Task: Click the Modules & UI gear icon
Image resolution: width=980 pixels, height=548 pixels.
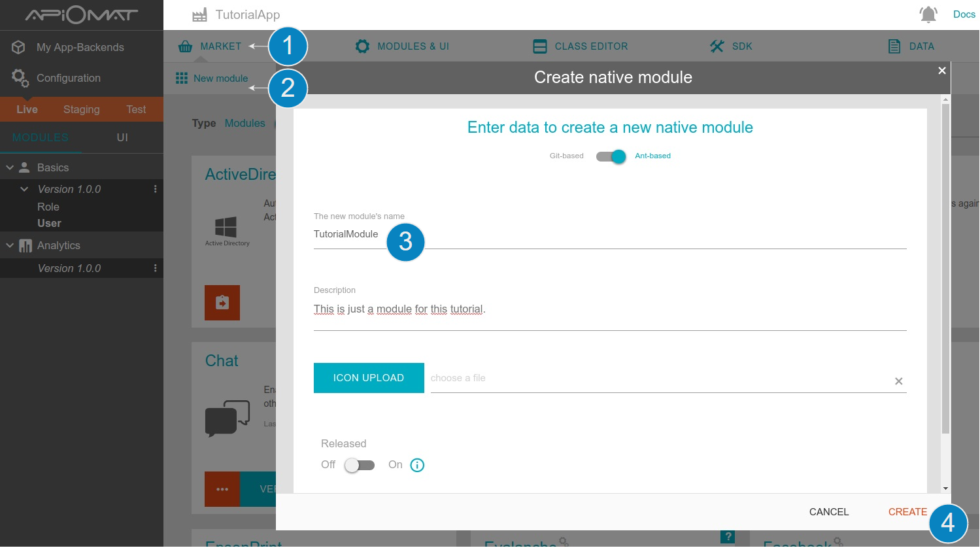Action: [362, 46]
